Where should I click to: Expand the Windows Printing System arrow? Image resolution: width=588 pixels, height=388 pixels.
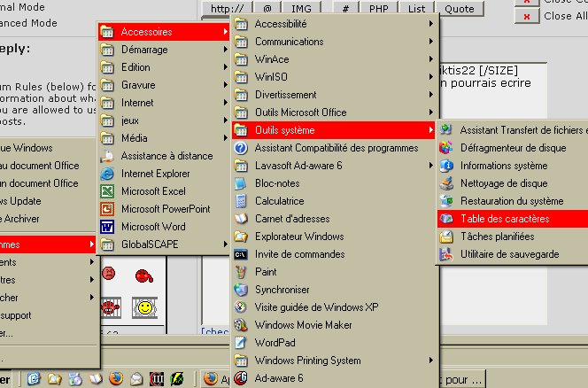click(x=431, y=361)
